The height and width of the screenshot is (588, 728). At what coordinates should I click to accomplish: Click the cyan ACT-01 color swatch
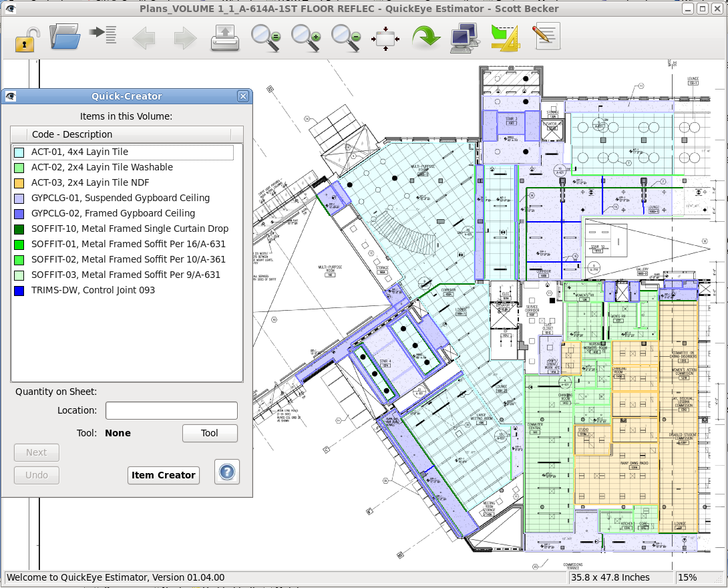pos(19,152)
